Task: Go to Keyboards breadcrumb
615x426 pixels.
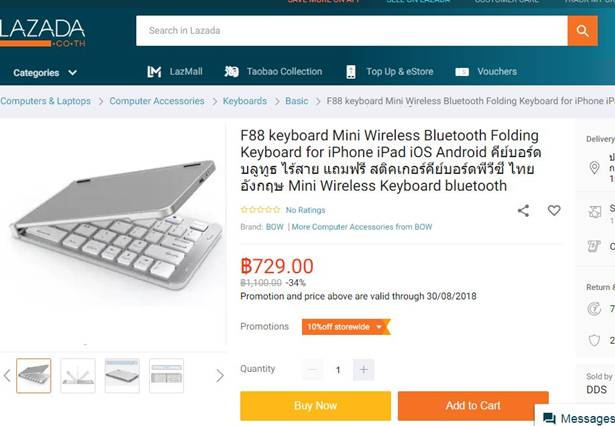Action: pyautogui.click(x=245, y=101)
